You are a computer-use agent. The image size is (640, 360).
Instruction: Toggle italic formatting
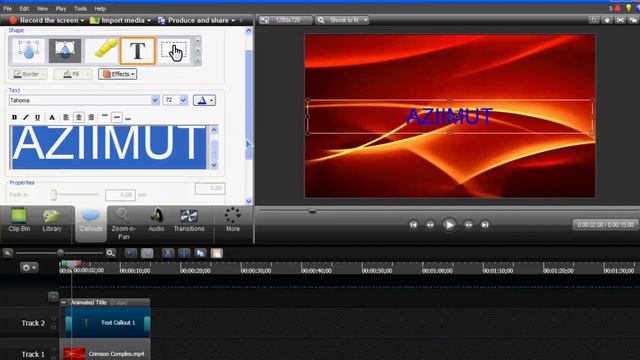pos(26,118)
